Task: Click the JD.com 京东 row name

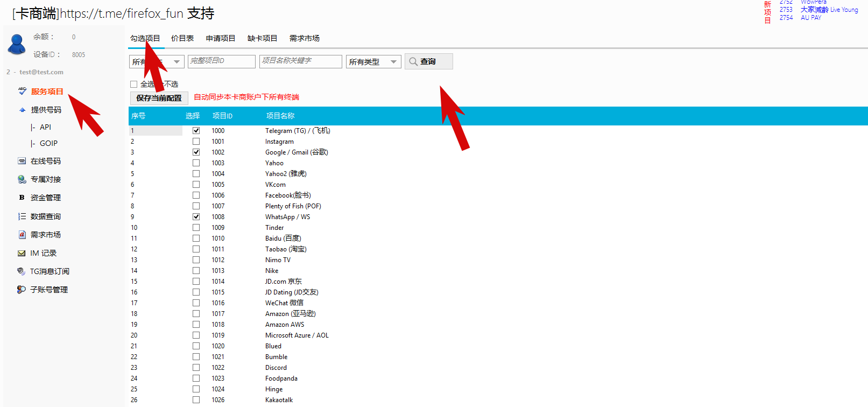Action: [284, 282]
